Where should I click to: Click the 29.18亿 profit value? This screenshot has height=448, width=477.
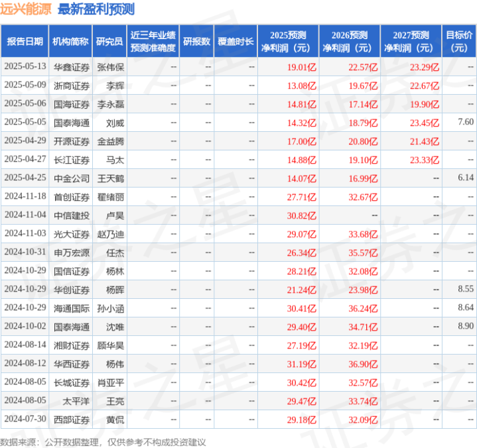point(302,420)
